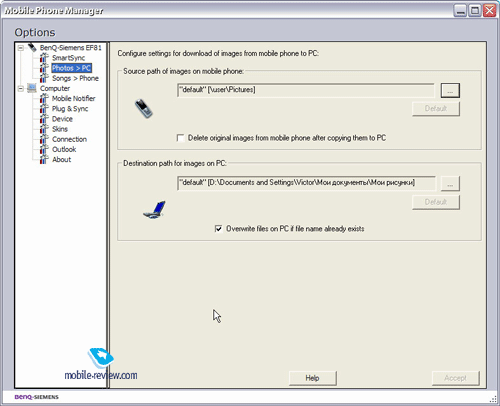Browse for destination path on PC
The height and width of the screenshot is (406, 500).
tap(450, 184)
